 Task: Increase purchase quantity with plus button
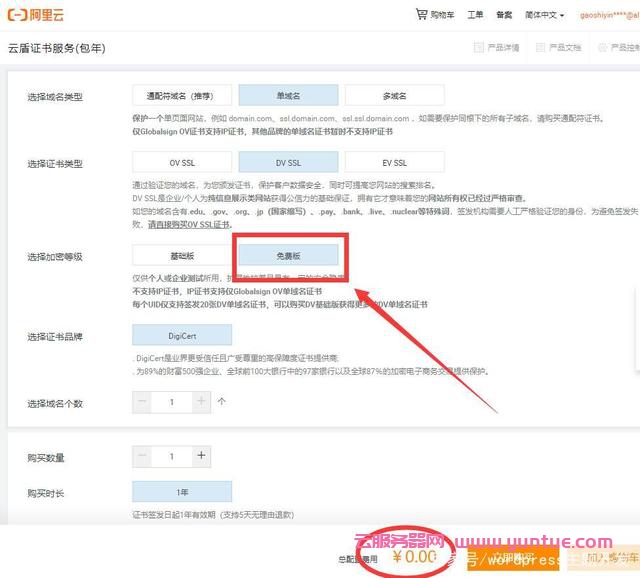[201, 456]
